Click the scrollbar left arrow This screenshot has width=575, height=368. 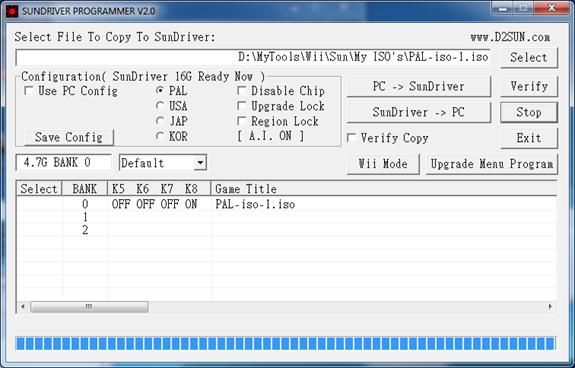pyautogui.click(x=23, y=307)
